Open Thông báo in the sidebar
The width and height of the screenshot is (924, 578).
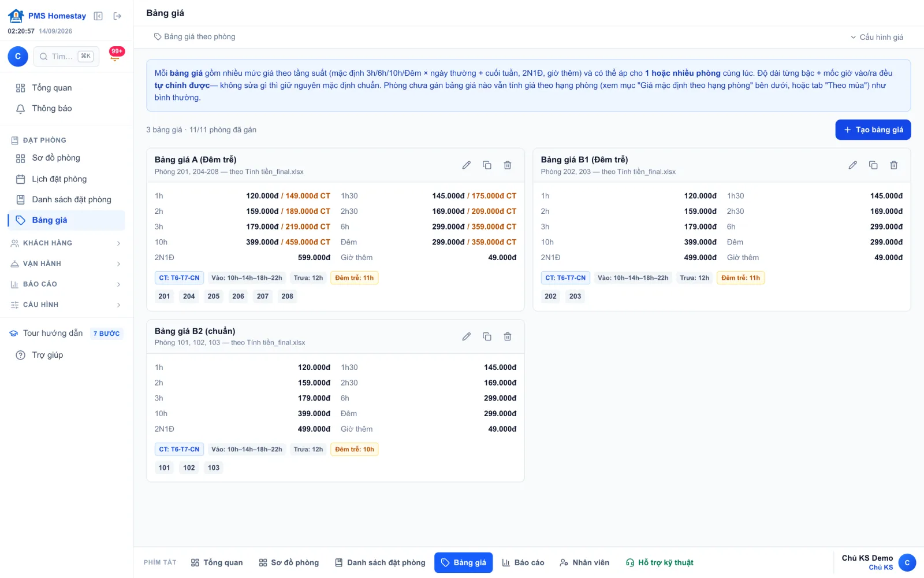(x=66, y=109)
